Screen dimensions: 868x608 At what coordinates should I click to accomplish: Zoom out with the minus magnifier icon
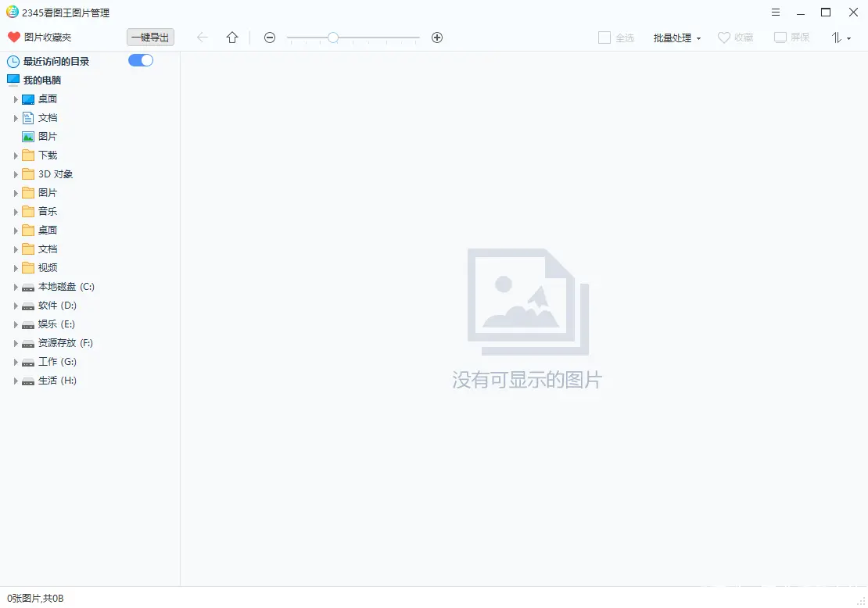tap(270, 37)
